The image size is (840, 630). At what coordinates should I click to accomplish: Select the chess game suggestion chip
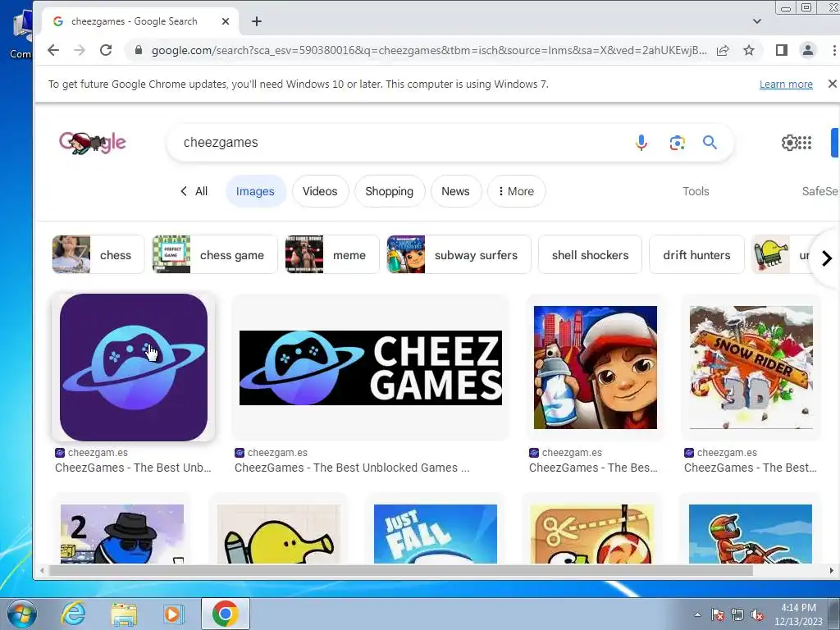[x=215, y=254]
